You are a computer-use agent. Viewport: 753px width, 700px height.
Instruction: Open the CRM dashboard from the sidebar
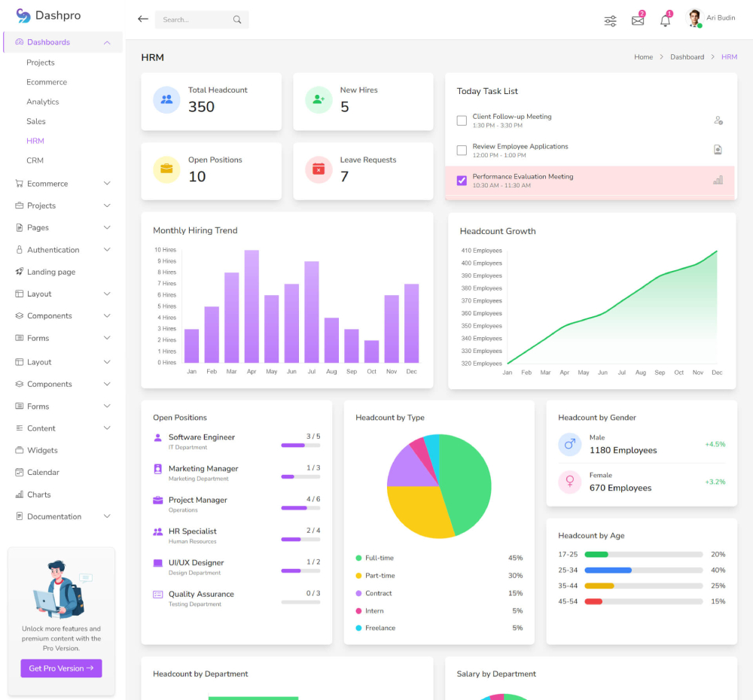pos(35,160)
